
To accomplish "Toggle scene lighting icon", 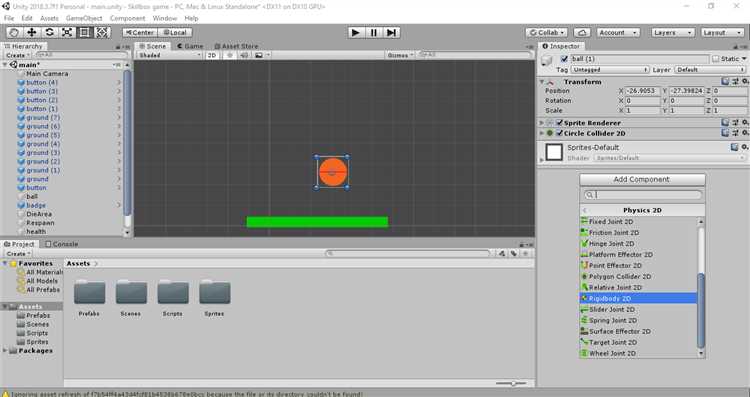I will click(230, 55).
